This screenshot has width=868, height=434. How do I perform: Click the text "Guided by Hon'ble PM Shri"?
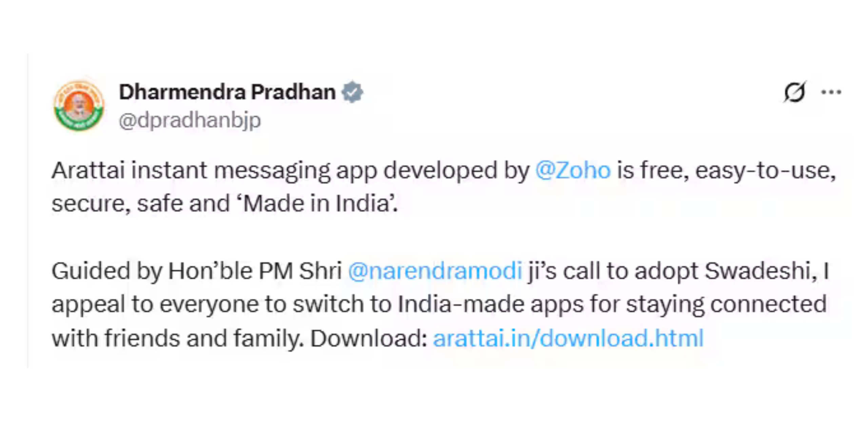[x=197, y=271]
